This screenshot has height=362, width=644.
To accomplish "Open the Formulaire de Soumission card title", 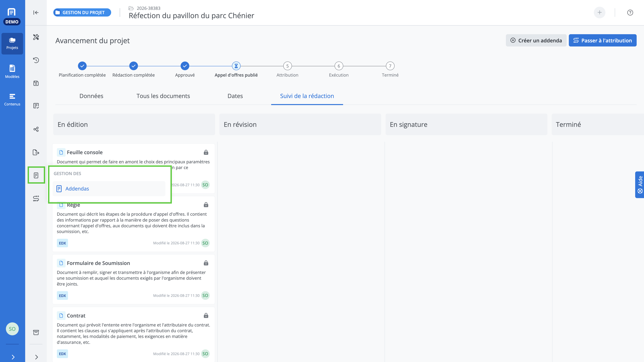I will tap(98, 263).
